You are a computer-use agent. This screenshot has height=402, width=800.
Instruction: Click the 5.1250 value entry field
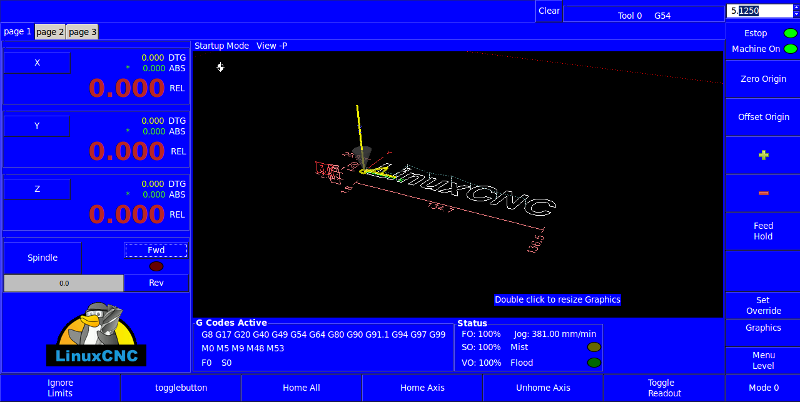click(759, 11)
